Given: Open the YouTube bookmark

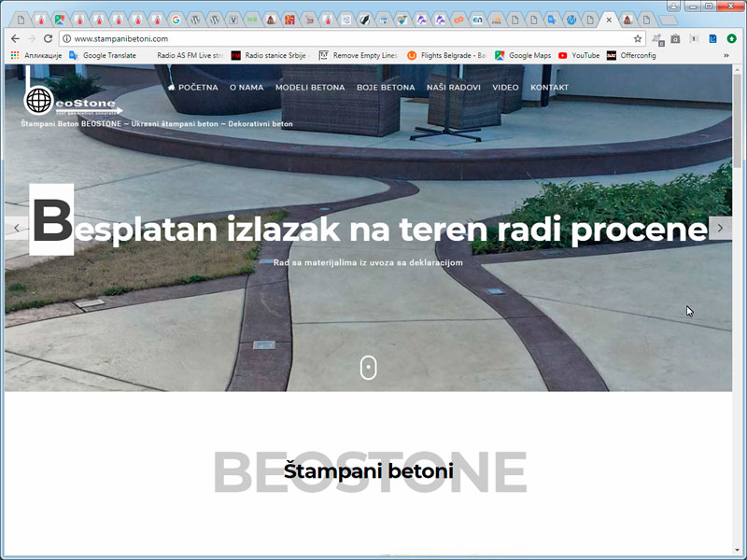Looking at the screenshot, I should coord(579,55).
